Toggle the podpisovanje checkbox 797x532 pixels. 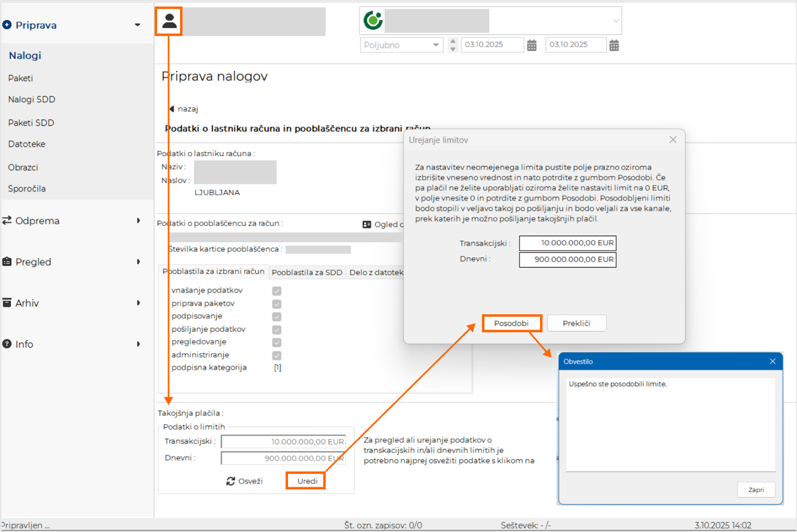tap(277, 316)
